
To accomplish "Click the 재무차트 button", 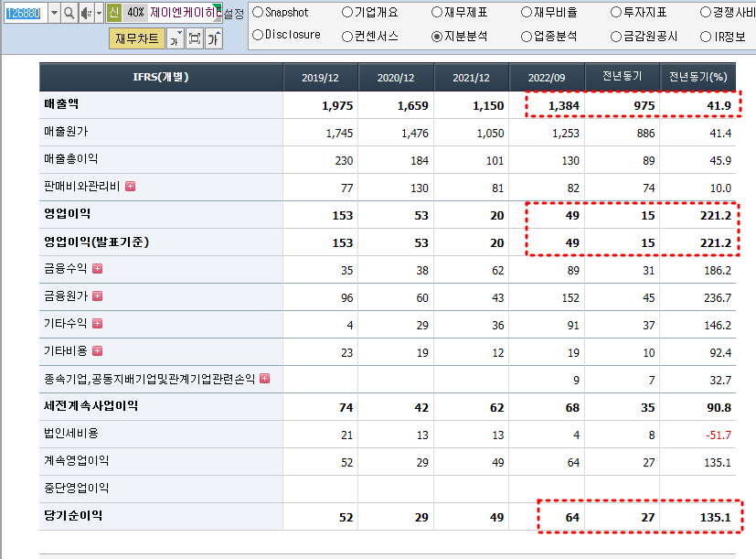I will 137,38.
